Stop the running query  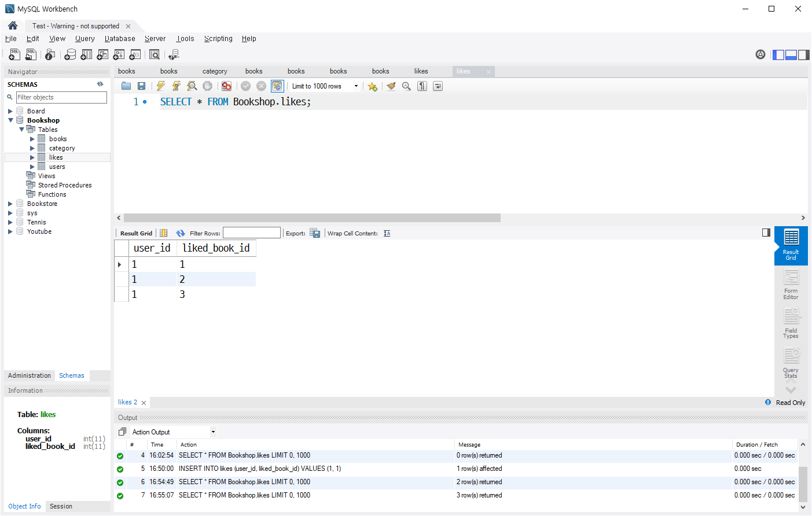point(207,86)
